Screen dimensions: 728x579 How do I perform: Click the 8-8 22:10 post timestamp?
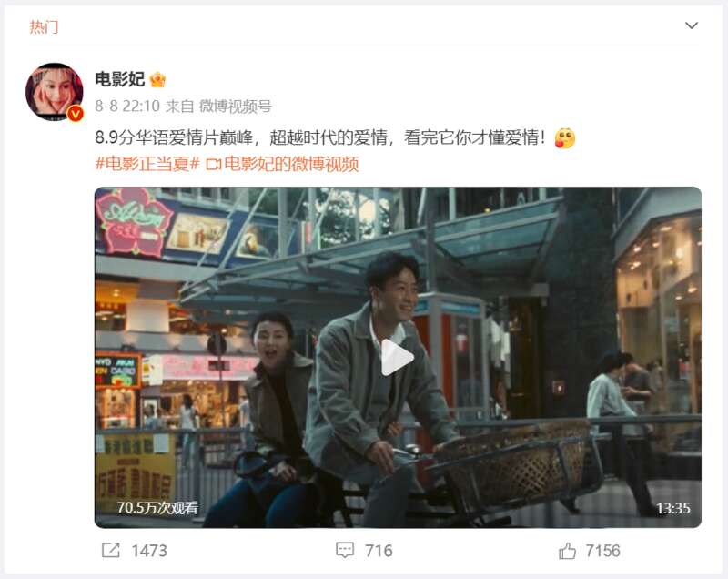pos(127,107)
